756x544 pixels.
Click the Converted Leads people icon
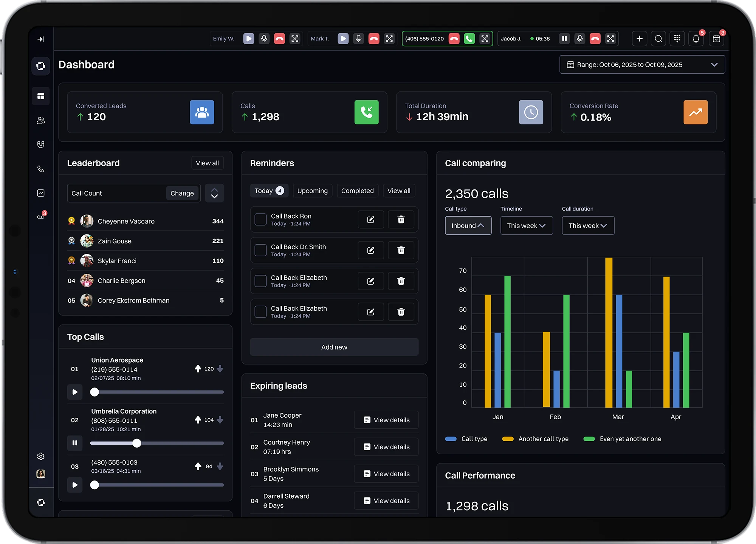click(202, 112)
